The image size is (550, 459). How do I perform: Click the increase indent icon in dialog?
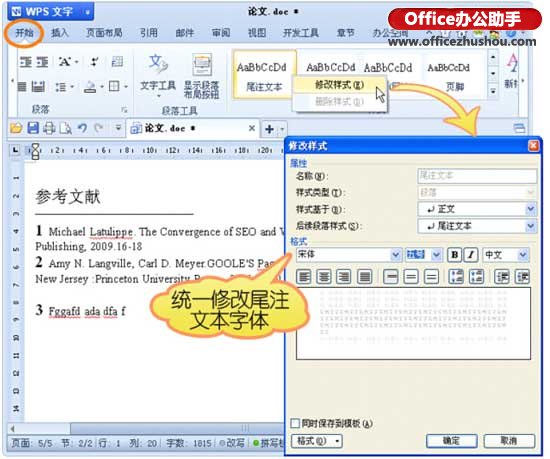click(522, 277)
